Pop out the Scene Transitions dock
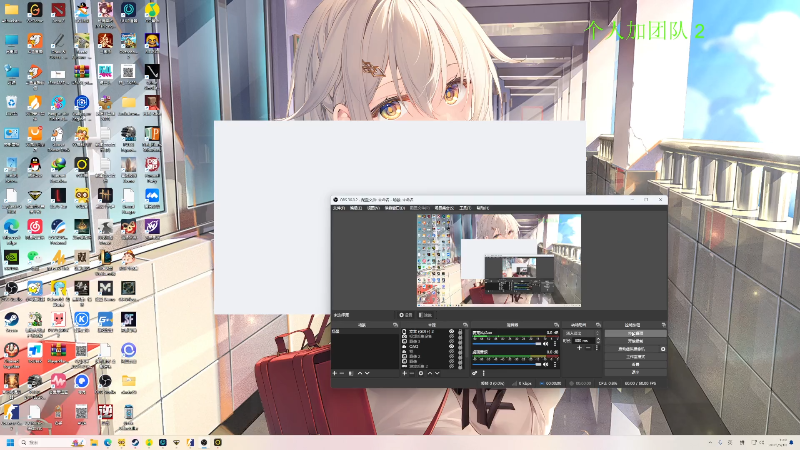The image size is (800, 450). click(598, 325)
